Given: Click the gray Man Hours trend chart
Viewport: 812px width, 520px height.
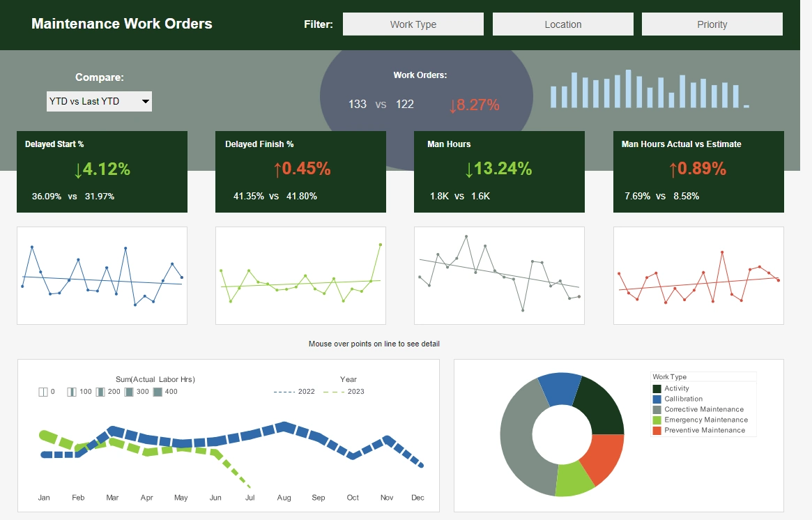Looking at the screenshot, I should point(499,275).
